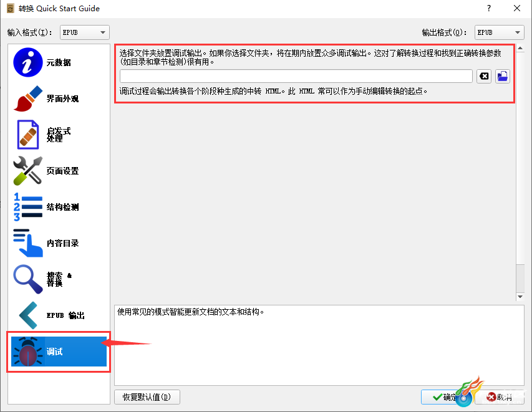
Task: Open the 输入格式 EPUB dropdown
Action: (x=84, y=32)
